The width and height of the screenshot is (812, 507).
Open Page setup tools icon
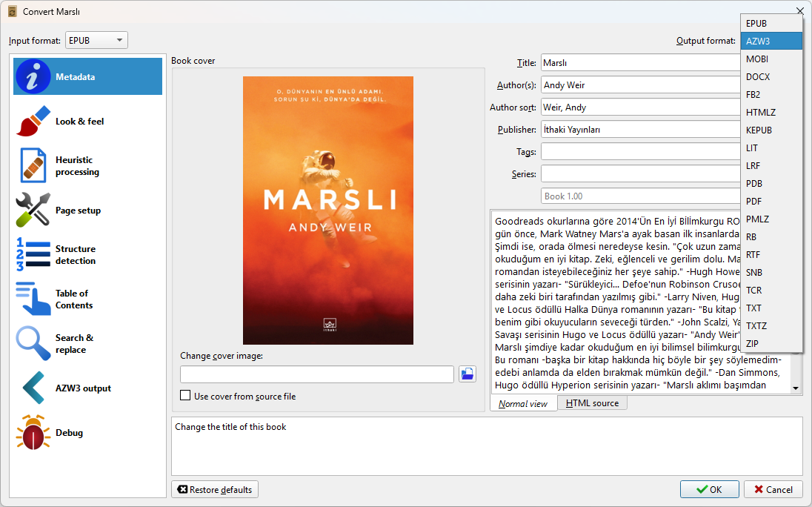coord(33,211)
